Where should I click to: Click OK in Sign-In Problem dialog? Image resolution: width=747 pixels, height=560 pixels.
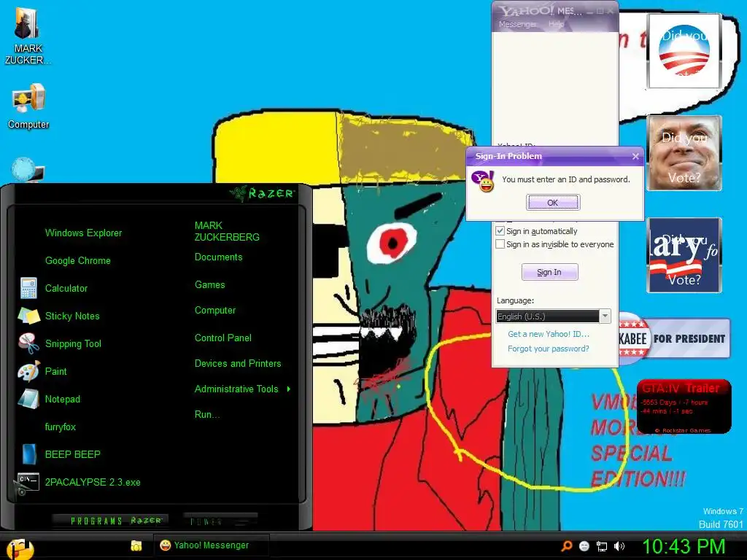pyautogui.click(x=553, y=203)
